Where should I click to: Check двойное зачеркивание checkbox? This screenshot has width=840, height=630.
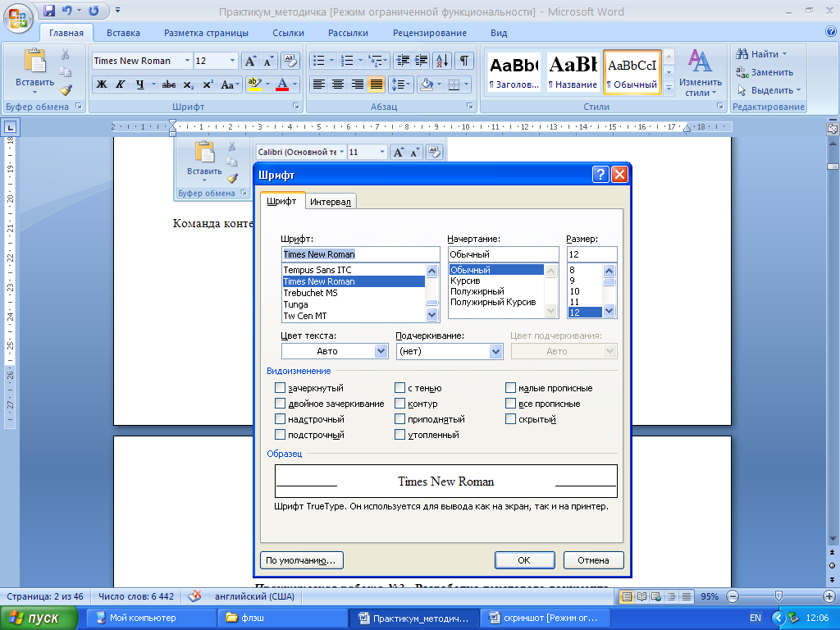[x=280, y=403]
